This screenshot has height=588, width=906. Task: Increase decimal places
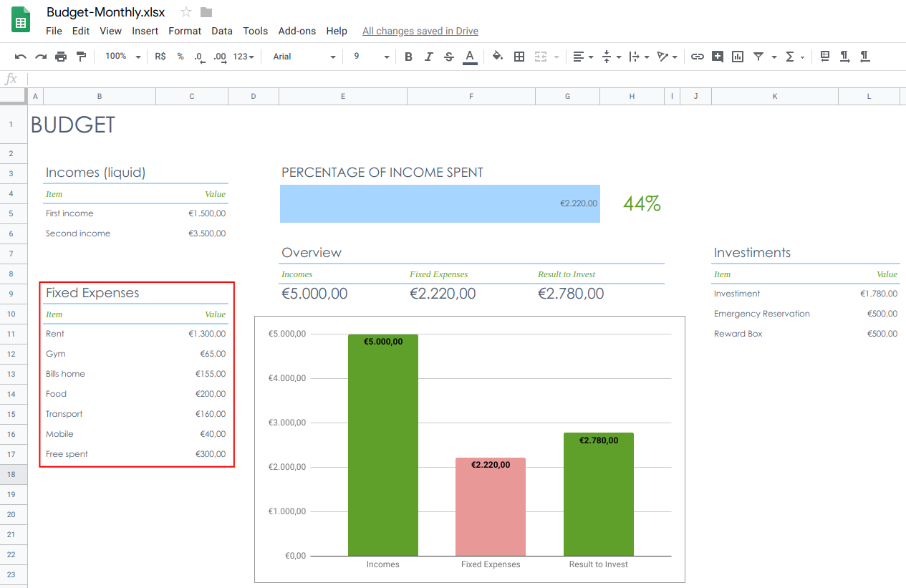(220, 57)
